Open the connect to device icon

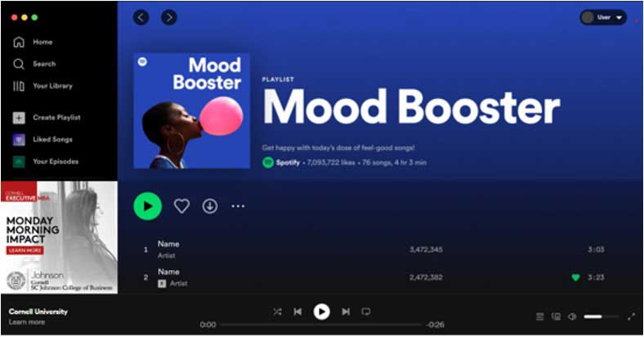556,317
